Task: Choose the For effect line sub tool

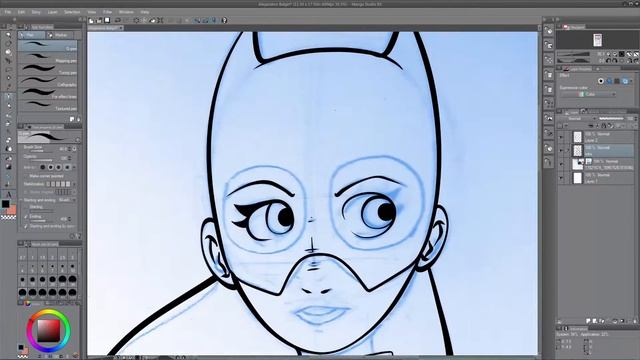Action: pos(47,93)
